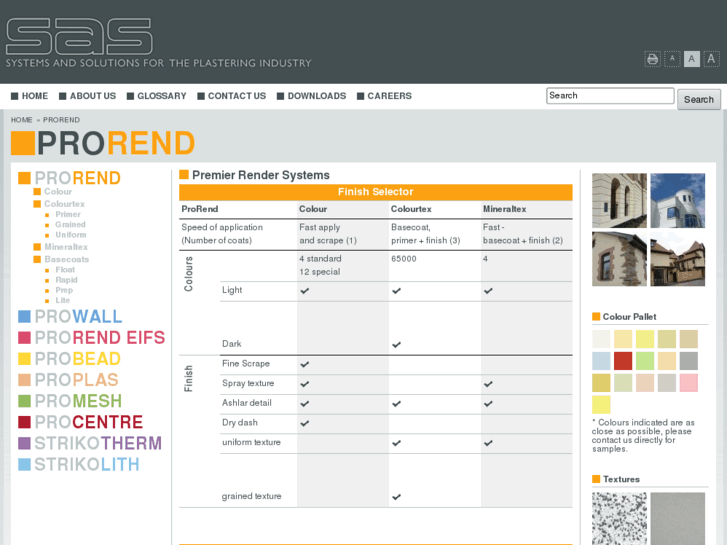Open the white building blue sky thumbnail
The image size is (727, 545).
(x=677, y=200)
